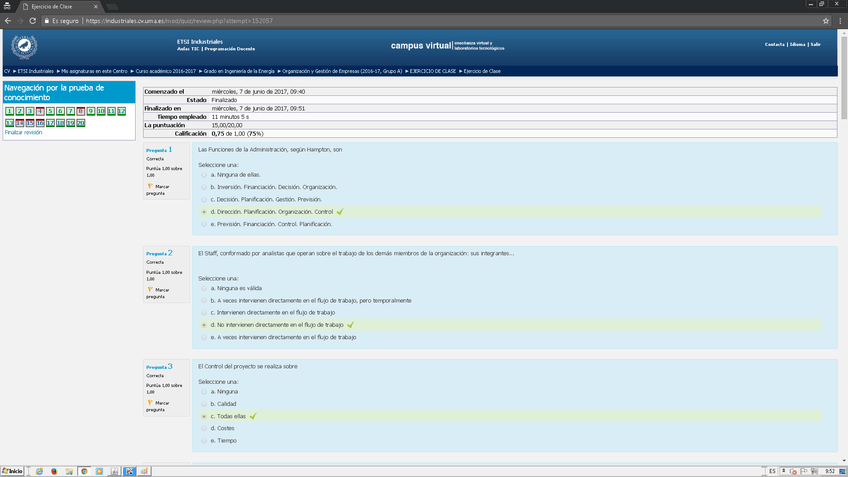Click the 'Salir' logout link
The width and height of the screenshot is (848, 477).
click(x=815, y=44)
